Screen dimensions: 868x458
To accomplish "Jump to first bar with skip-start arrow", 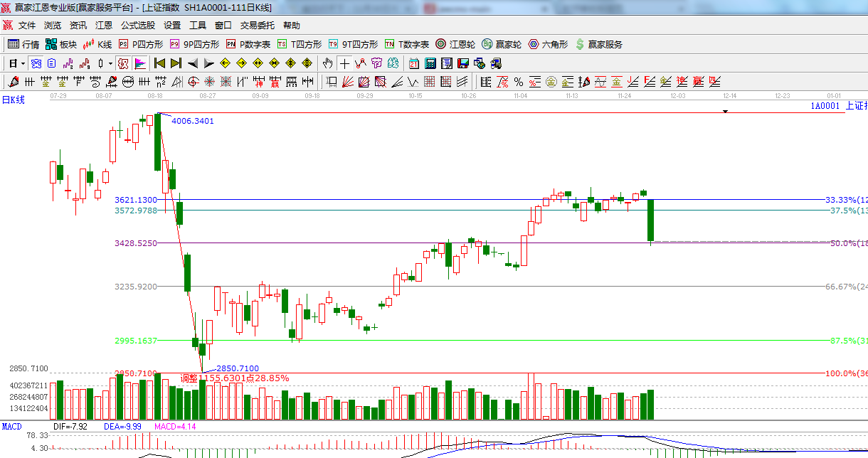I will click(159, 63).
